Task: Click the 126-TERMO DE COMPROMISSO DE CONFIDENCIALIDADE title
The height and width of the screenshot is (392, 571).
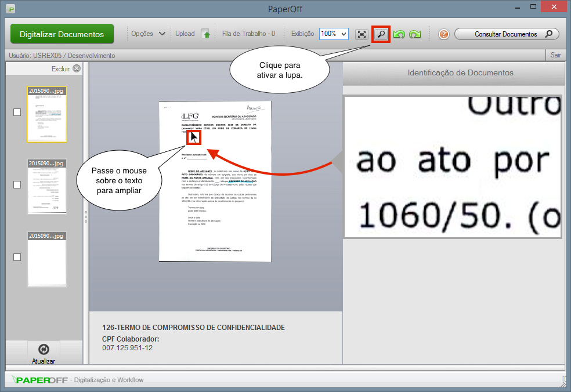Action: pyautogui.click(x=193, y=328)
